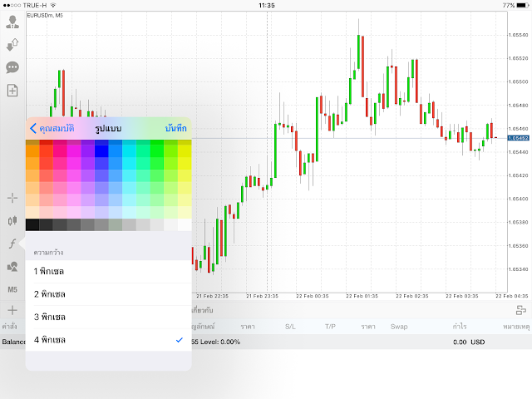This screenshot has height=399, width=532.
Task: Open the candlestick chart settings icon
Action: tap(12, 221)
